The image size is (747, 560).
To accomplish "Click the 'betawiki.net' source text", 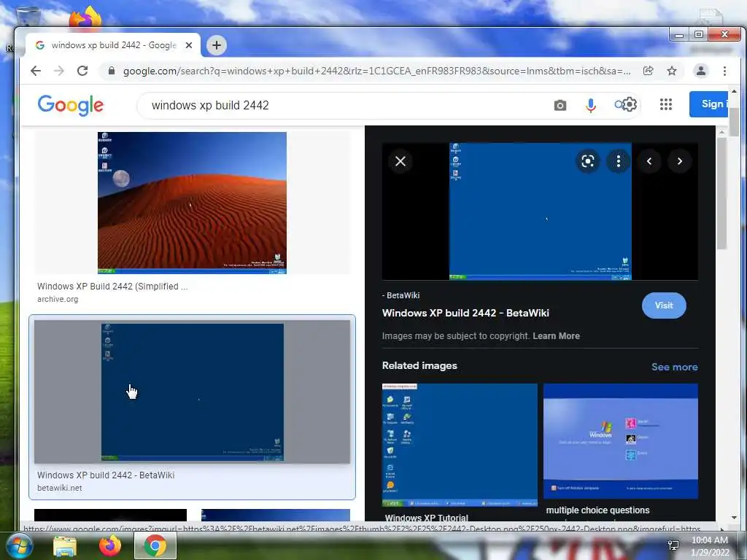I will (x=60, y=488).
